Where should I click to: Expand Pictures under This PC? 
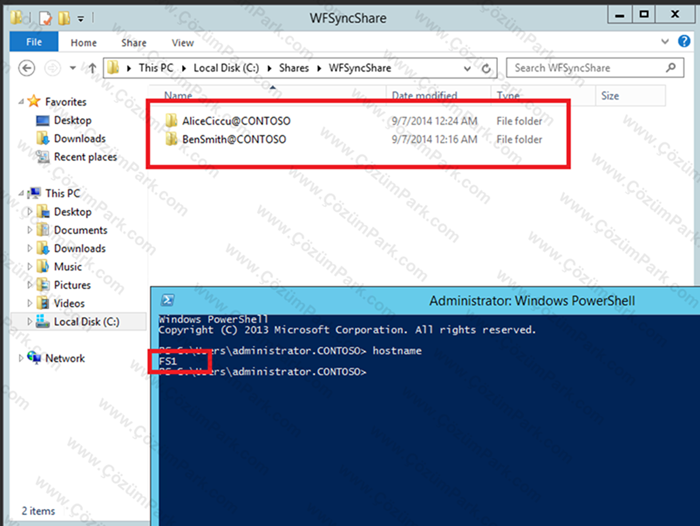point(30,285)
